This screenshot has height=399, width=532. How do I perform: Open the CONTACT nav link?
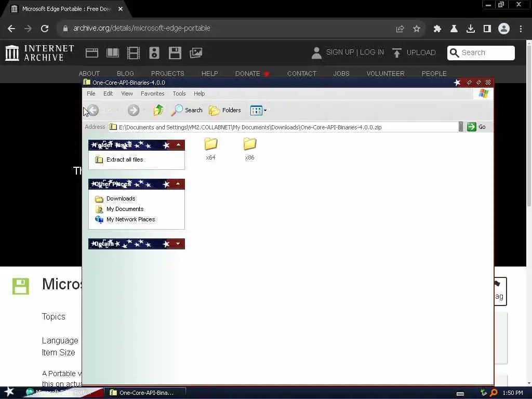pyautogui.click(x=302, y=74)
